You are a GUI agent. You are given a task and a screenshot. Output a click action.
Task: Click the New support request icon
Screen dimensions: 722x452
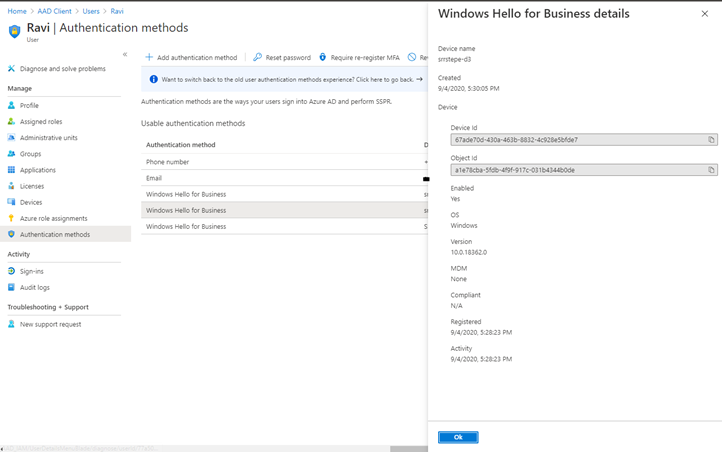click(x=12, y=324)
